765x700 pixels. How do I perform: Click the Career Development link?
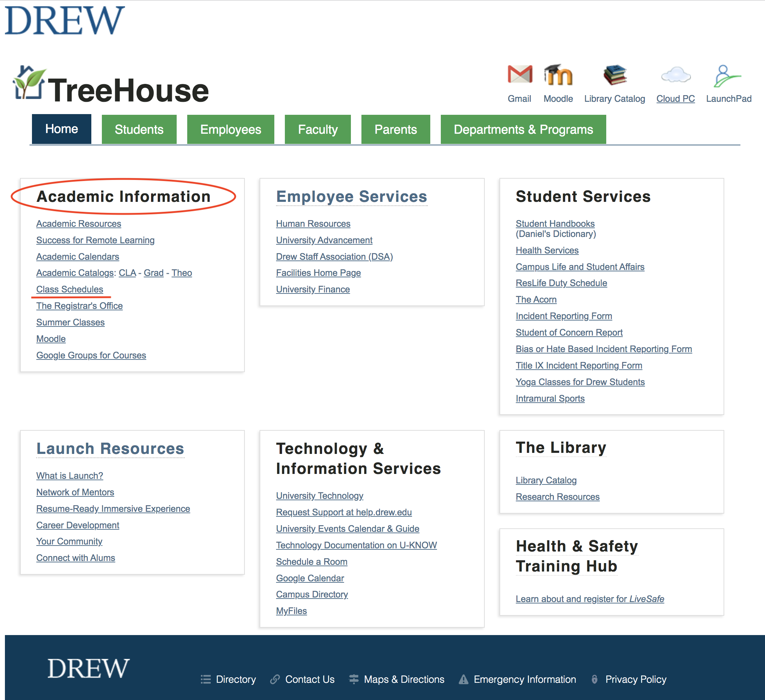(78, 525)
